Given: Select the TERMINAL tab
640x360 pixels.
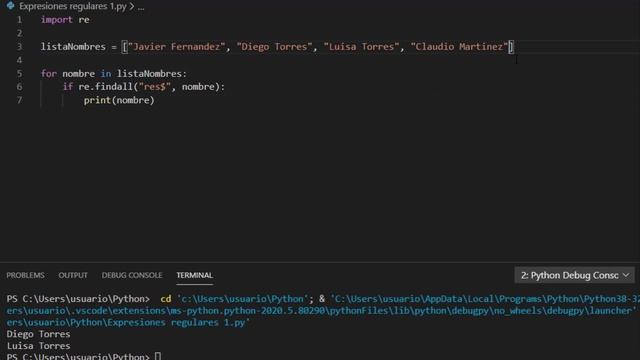Looking at the screenshot, I should pos(194,275).
